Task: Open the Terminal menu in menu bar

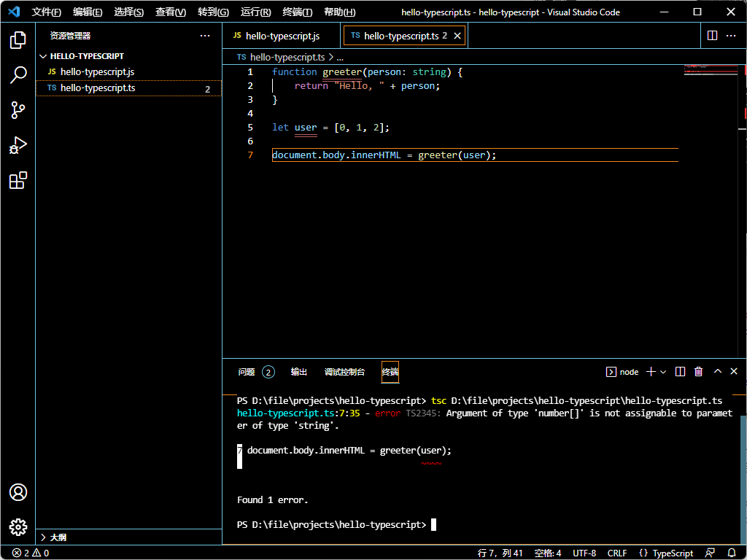Action: point(298,12)
